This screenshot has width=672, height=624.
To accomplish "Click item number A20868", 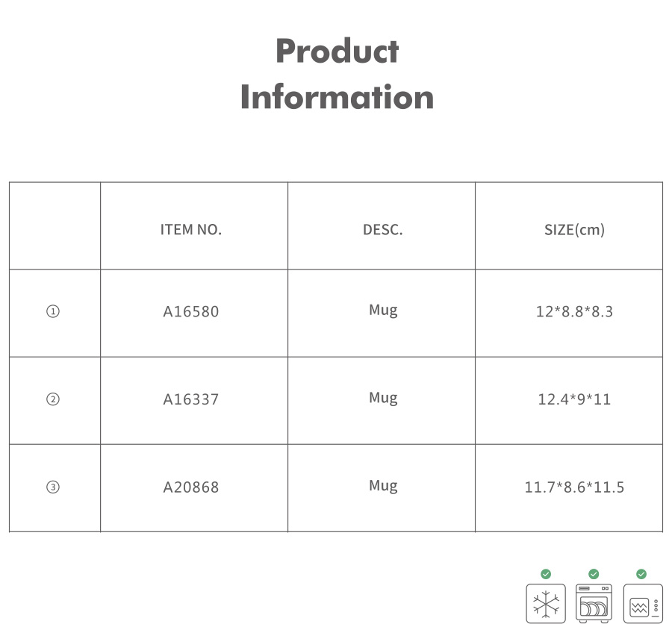I will click(191, 487).
